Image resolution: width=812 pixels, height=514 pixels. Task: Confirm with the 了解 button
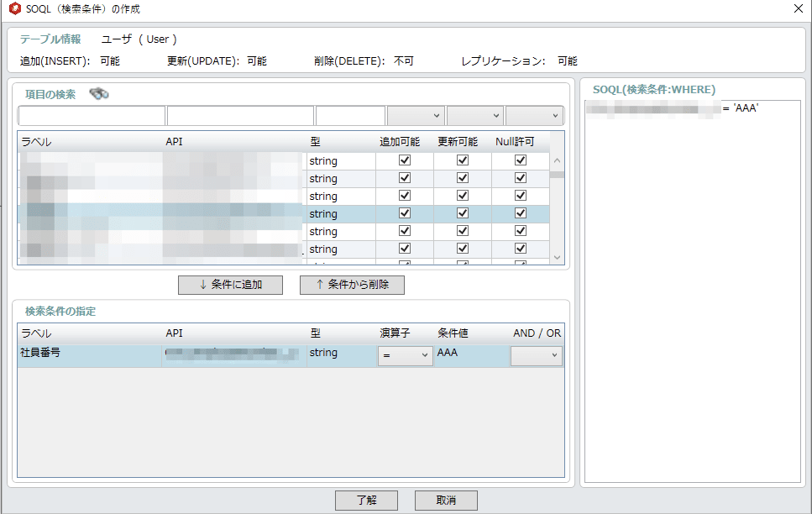[367, 500]
